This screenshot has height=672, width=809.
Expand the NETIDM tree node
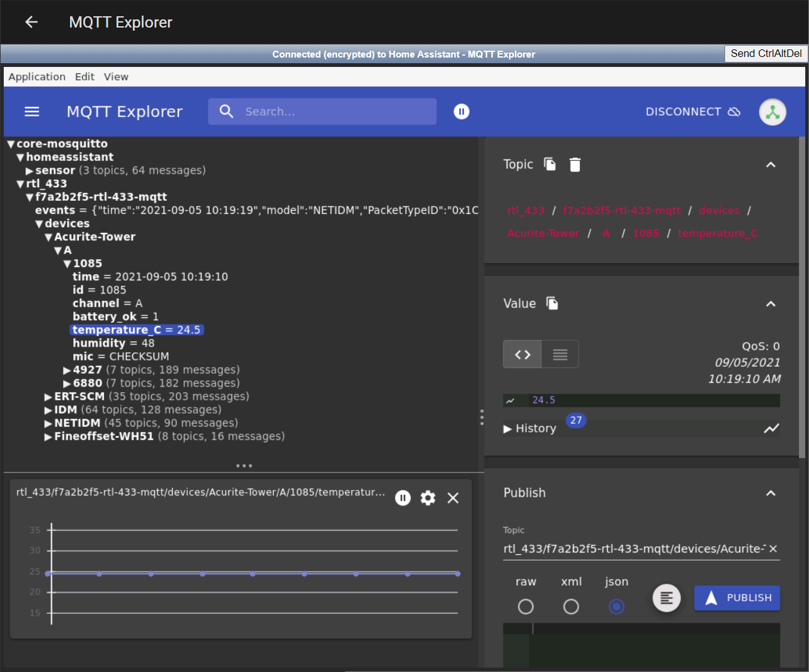[x=48, y=424]
